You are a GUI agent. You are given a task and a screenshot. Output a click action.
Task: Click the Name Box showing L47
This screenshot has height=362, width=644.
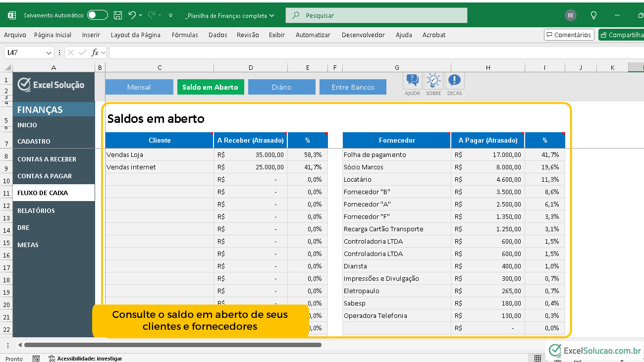[25, 52]
